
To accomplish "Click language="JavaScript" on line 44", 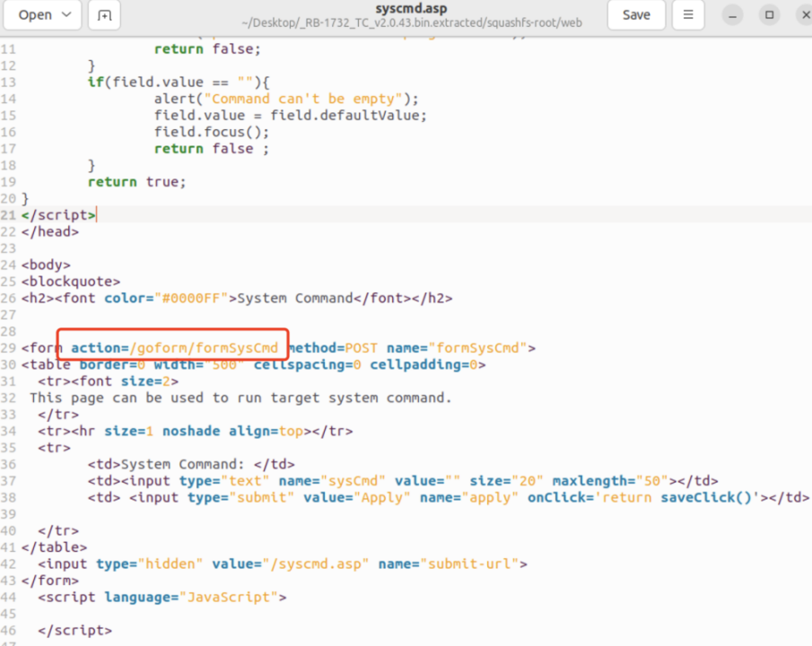I will click(191, 597).
